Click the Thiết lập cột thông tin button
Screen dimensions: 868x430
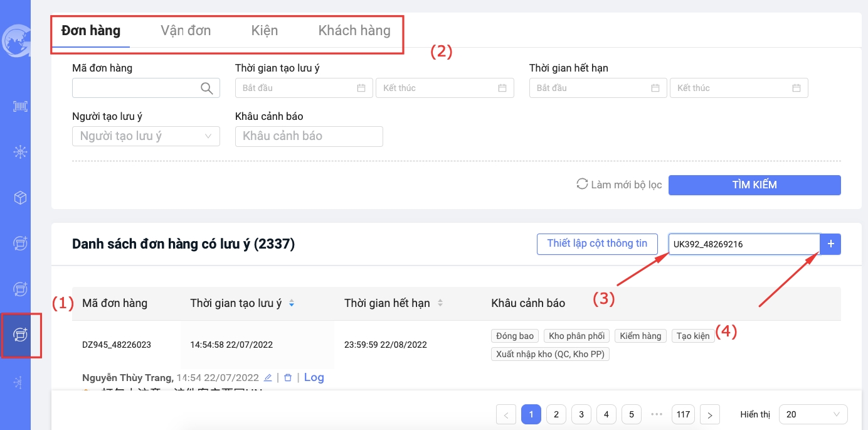596,244
